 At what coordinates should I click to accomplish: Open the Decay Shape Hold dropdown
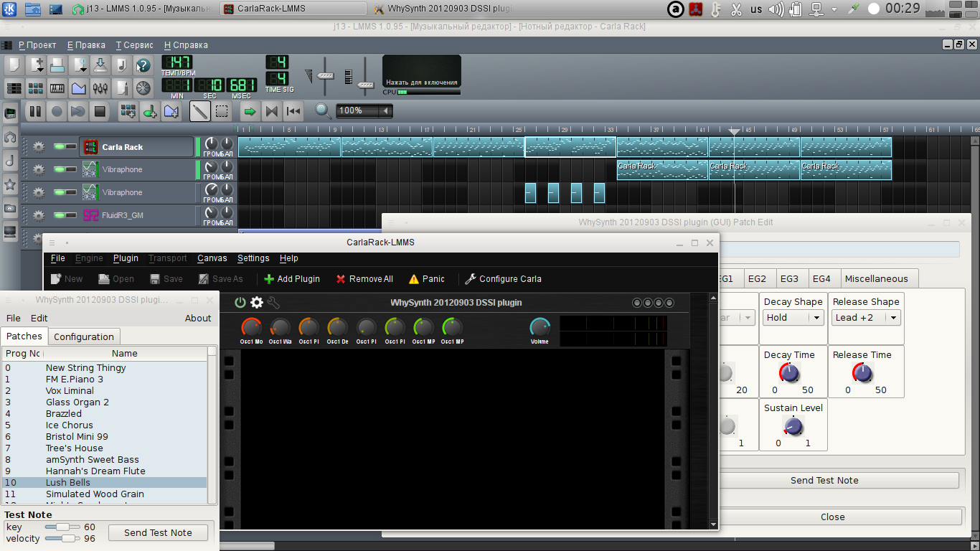pos(793,318)
